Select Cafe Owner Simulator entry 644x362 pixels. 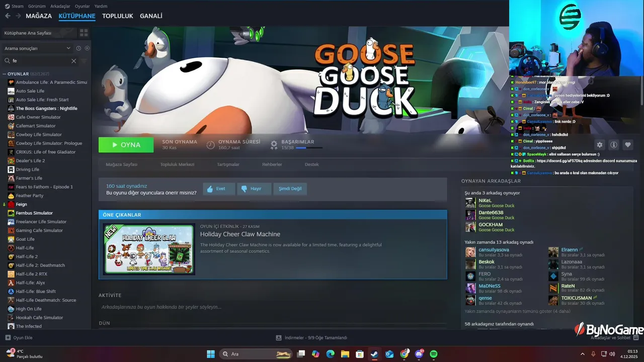pos(38,117)
